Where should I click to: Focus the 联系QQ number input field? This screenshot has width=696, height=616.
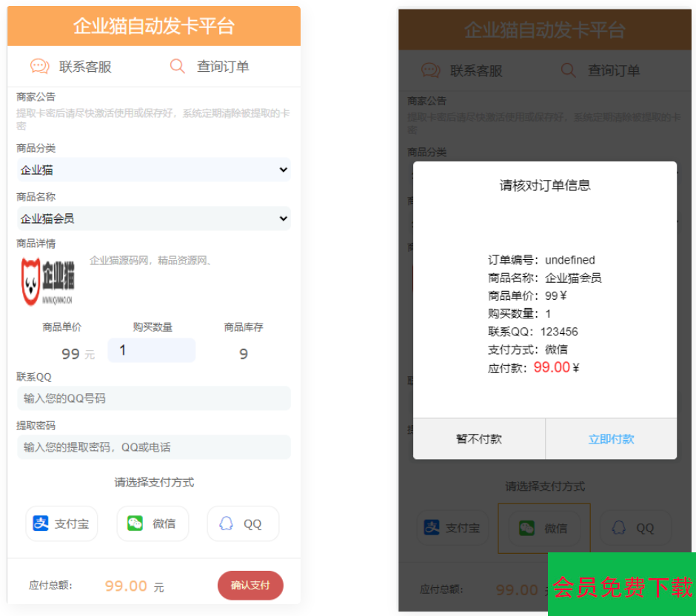(x=153, y=398)
